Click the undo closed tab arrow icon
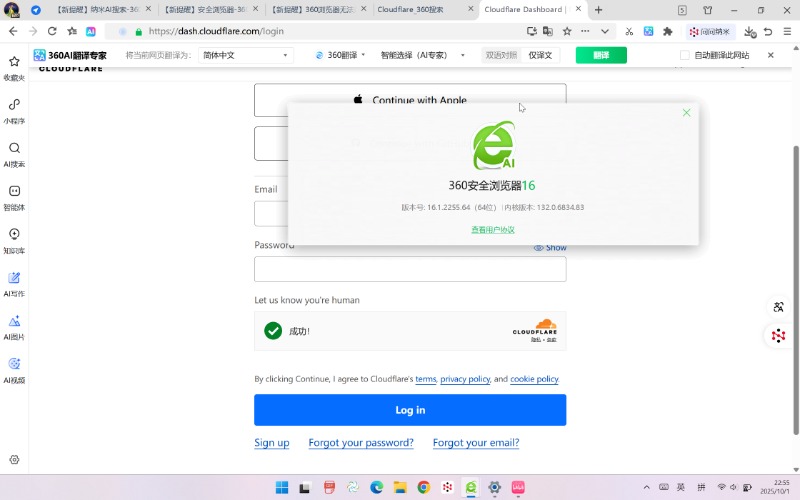 [x=768, y=32]
